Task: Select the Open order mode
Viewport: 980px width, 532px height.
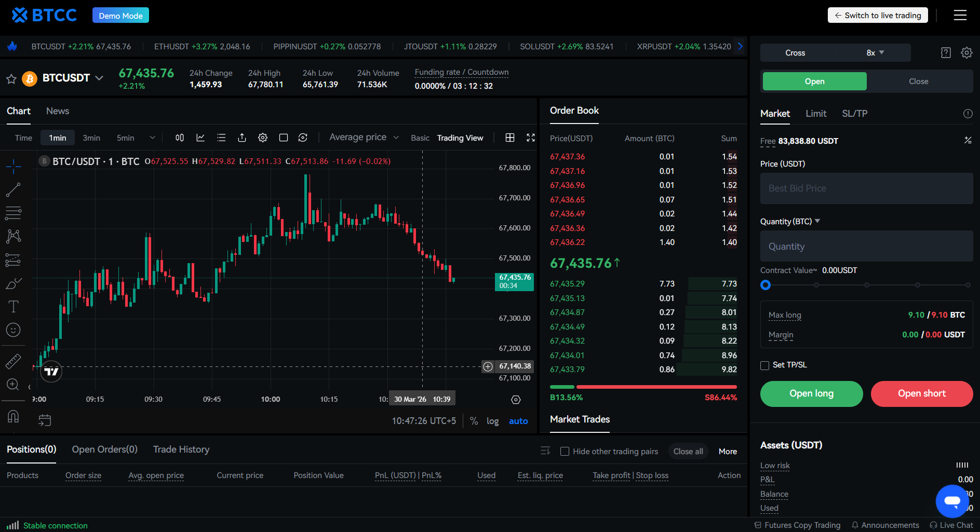Action: pyautogui.click(x=814, y=81)
